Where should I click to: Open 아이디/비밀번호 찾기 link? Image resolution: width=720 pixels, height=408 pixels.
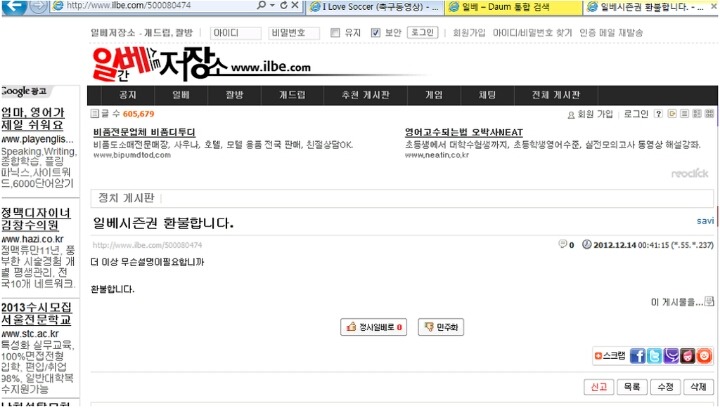[532, 33]
